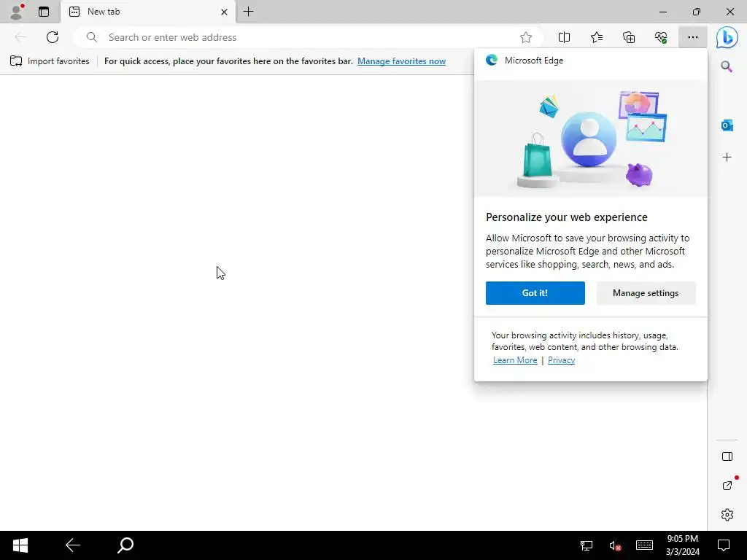Toggle the sidebar hide panel icon
The height and width of the screenshot is (560, 747).
(x=727, y=456)
